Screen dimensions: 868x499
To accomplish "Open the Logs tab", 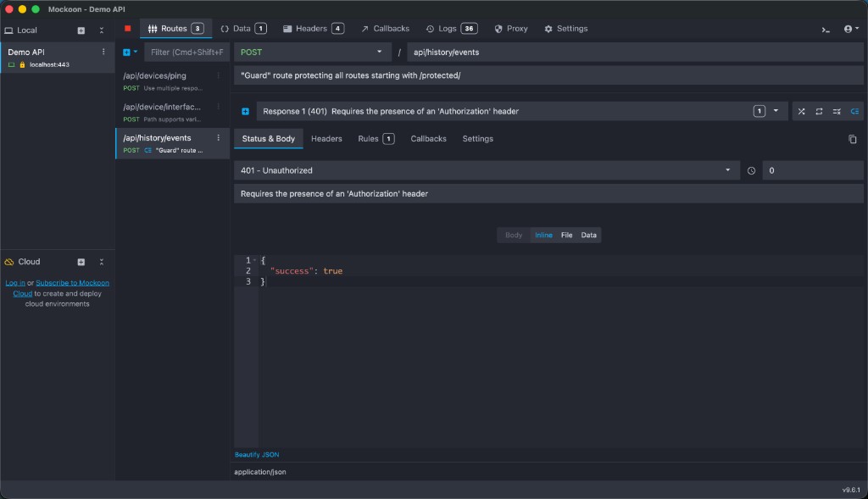I will pyautogui.click(x=452, y=28).
